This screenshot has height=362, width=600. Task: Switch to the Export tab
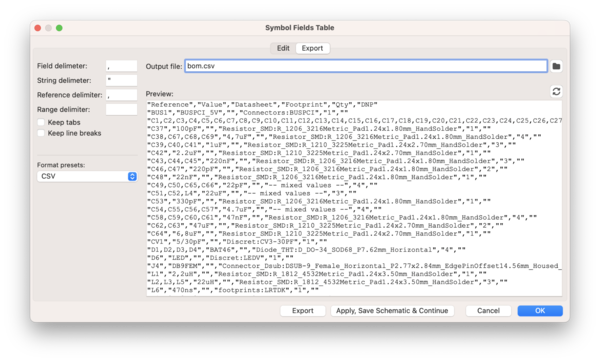pyautogui.click(x=312, y=48)
